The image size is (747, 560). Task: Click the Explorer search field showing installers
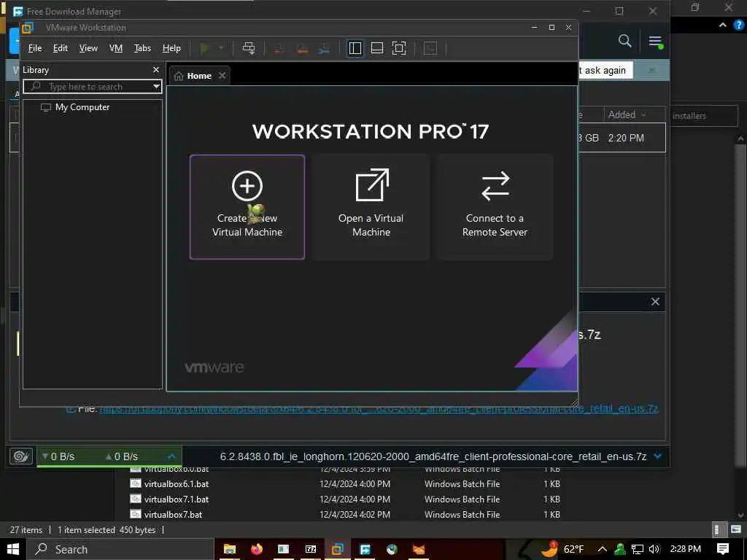(704, 116)
